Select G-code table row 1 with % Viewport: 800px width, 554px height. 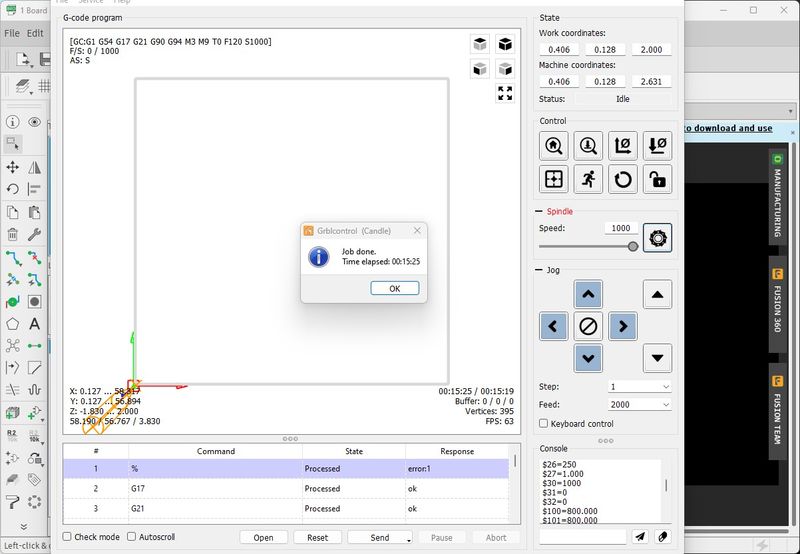pyautogui.click(x=286, y=468)
